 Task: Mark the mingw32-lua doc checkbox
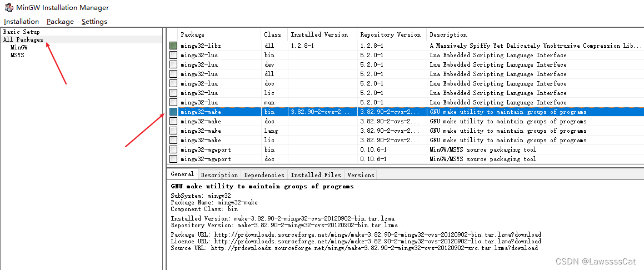(x=173, y=83)
